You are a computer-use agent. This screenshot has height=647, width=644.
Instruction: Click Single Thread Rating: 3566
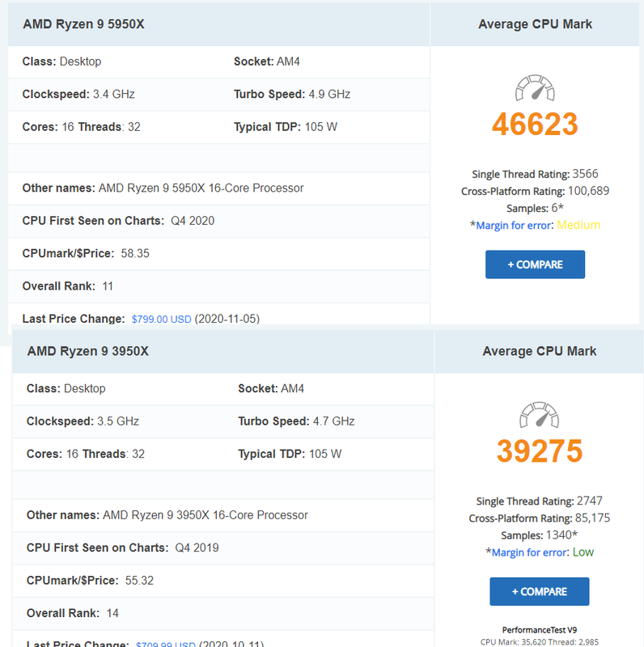(535, 174)
